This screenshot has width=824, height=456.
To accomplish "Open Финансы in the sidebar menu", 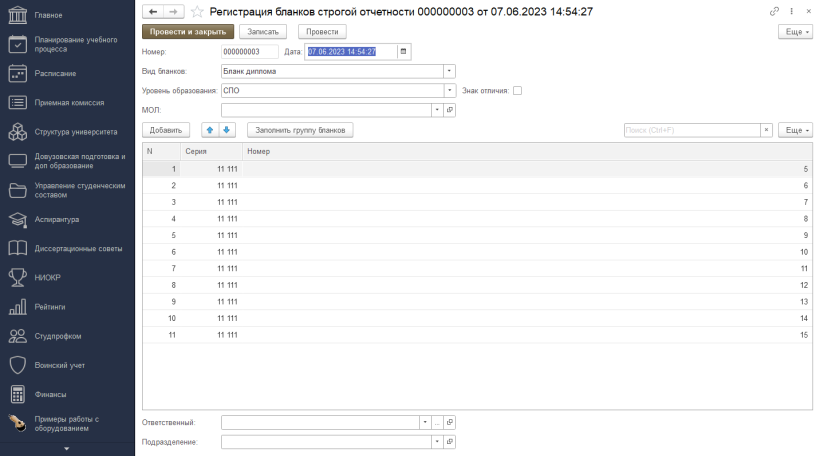I will coord(50,395).
